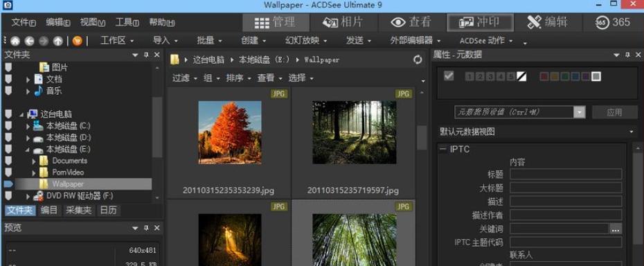The image size is (644, 266).
Task: Toggle Easy-Select marker for Wallpaper folder
Action: coord(8,184)
